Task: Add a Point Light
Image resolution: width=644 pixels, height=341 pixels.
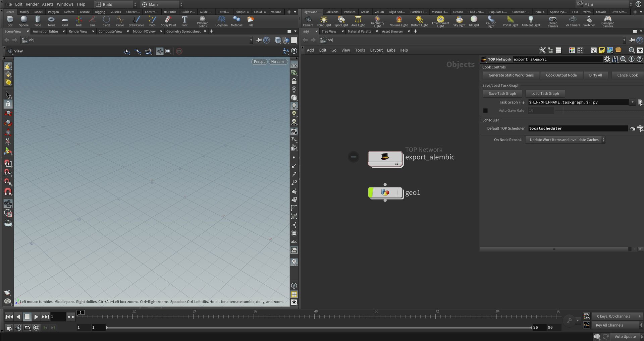Action: click(x=324, y=21)
